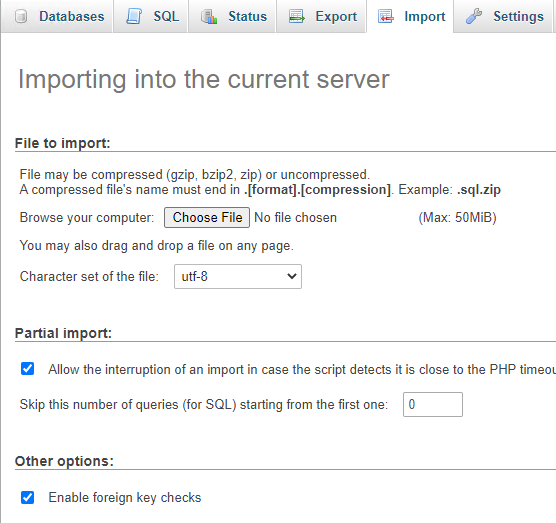Screen dimensions: 556x523
Task: Click 'Browse your computer:' label
Action: [87, 217]
